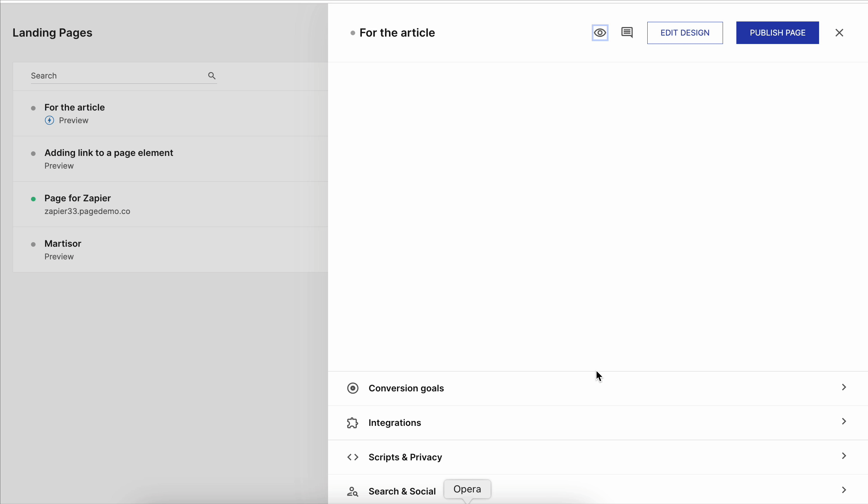Select the Martisor landing page
868x504 pixels.
(63, 244)
